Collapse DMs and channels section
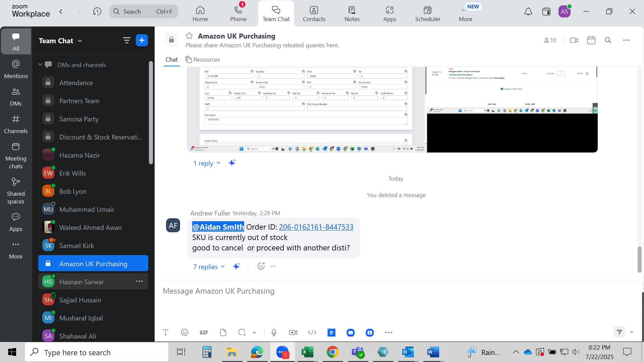 40,65
